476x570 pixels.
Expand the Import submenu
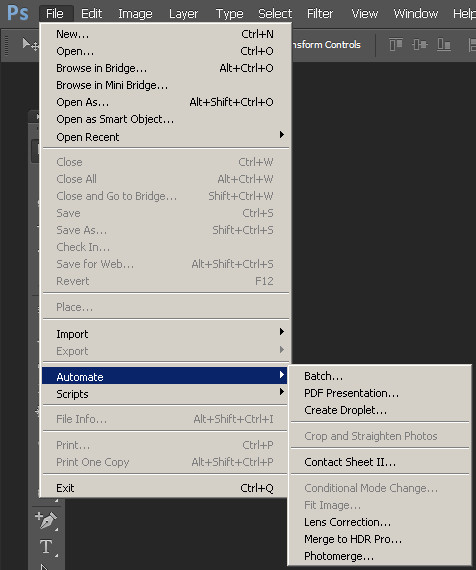pyautogui.click(x=165, y=334)
